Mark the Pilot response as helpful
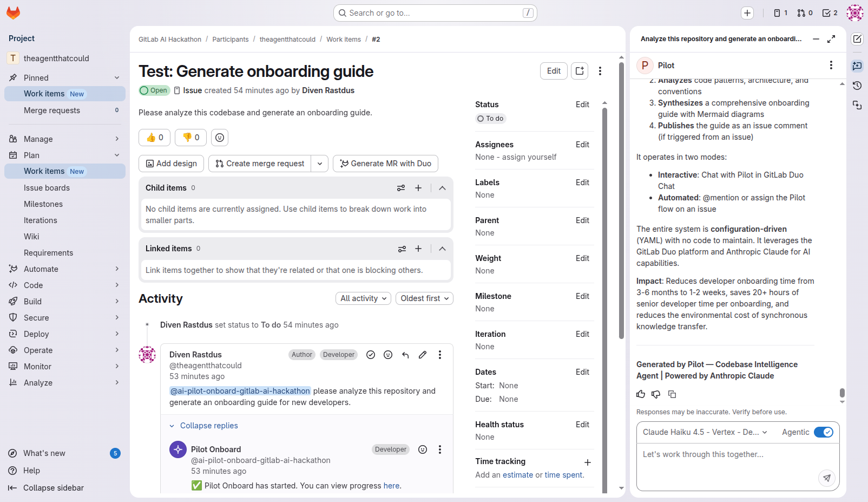 click(x=641, y=394)
